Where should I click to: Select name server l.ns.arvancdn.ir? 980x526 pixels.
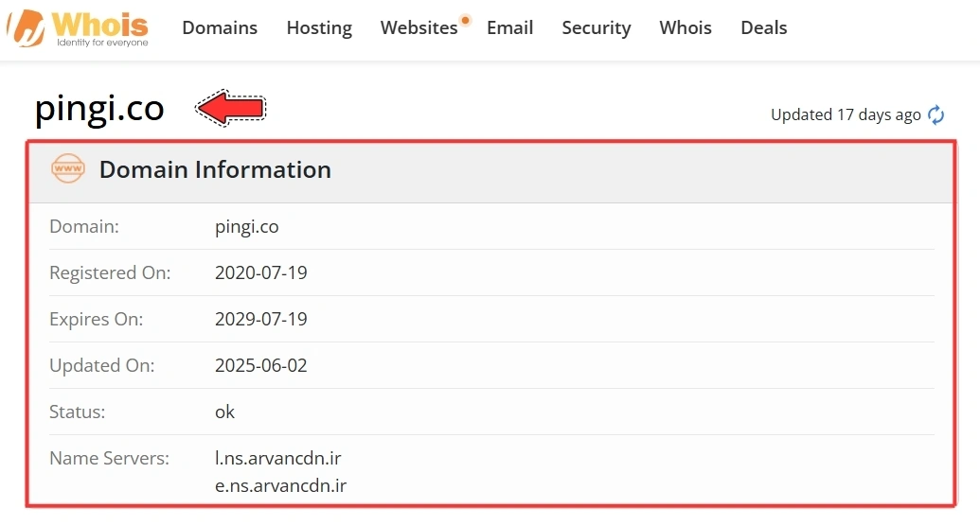click(278, 458)
